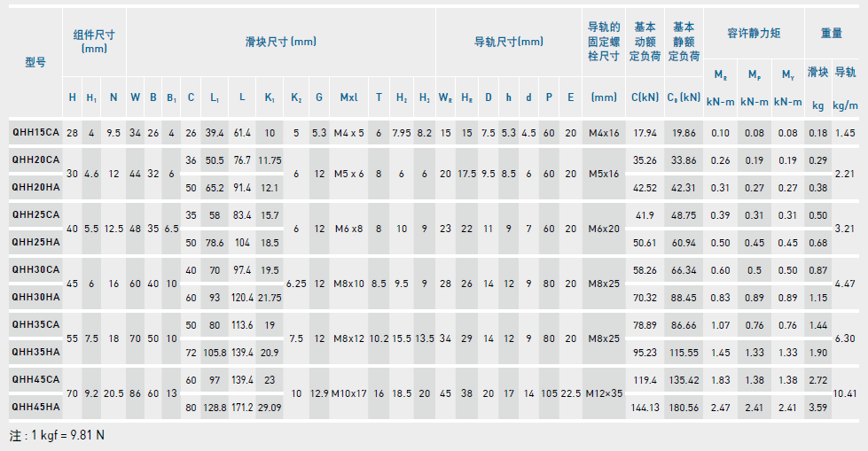Screen dimensions: 868x451
Task: Click the 180.56 static load value
Action: [684, 408]
